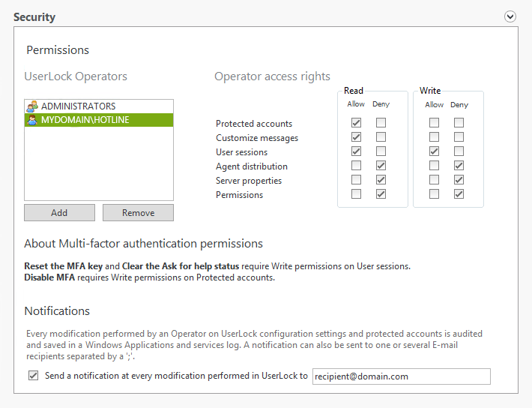Click the Notifications heading
The width and height of the screenshot is (532, 408).
point(57,310)
